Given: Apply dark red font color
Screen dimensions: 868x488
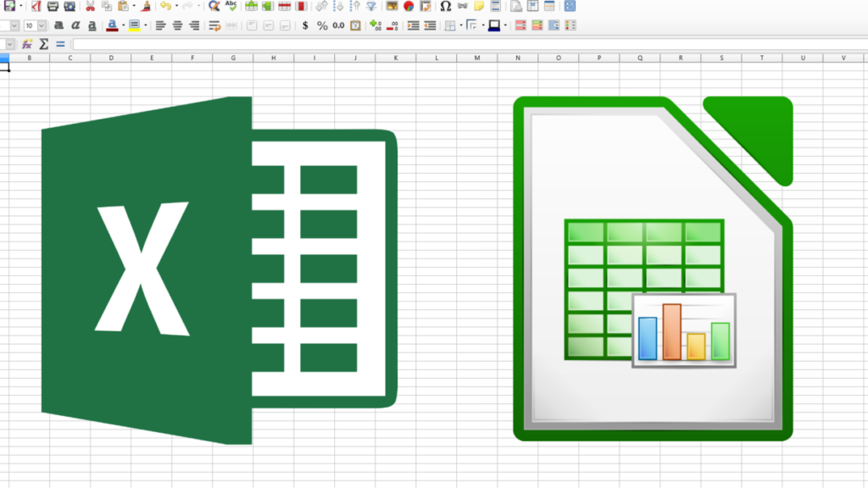Looking at the screenshot, I should (x=112, y=25).
